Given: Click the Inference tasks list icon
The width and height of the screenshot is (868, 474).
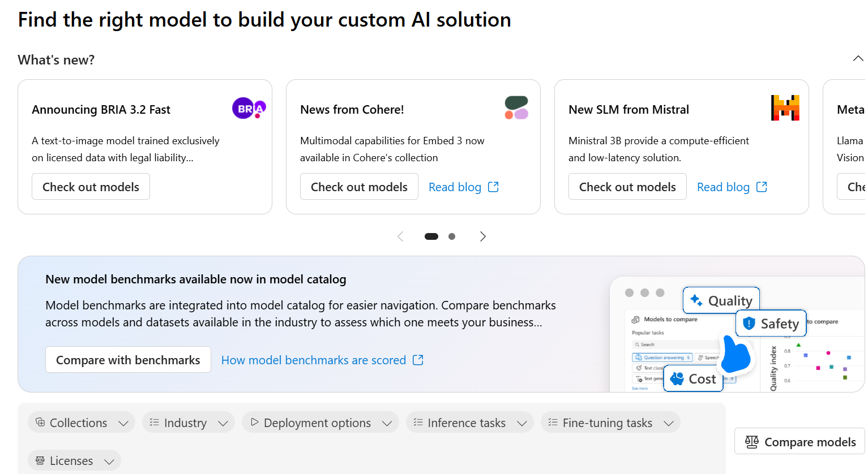Looking at the screenshot, I should pos(418,422).
